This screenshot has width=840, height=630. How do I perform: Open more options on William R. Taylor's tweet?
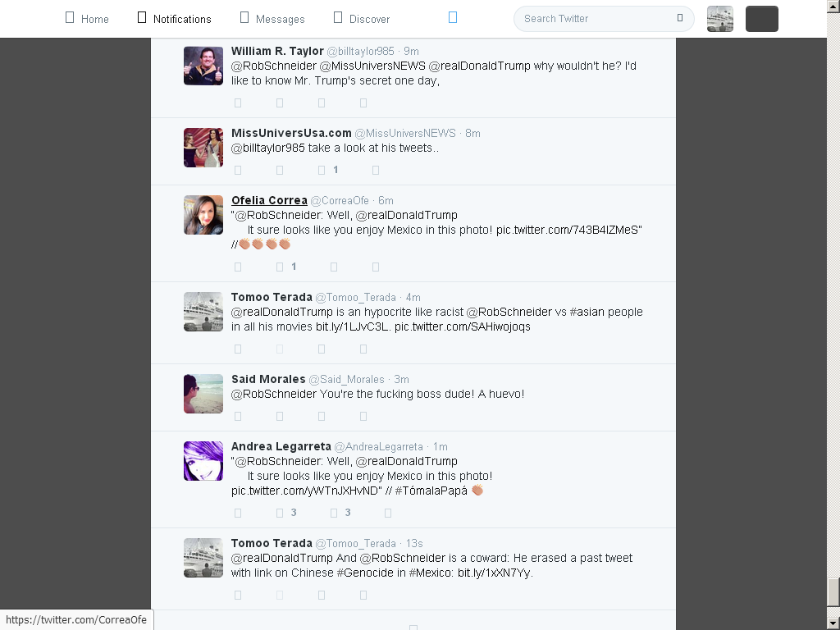(363, 103)
